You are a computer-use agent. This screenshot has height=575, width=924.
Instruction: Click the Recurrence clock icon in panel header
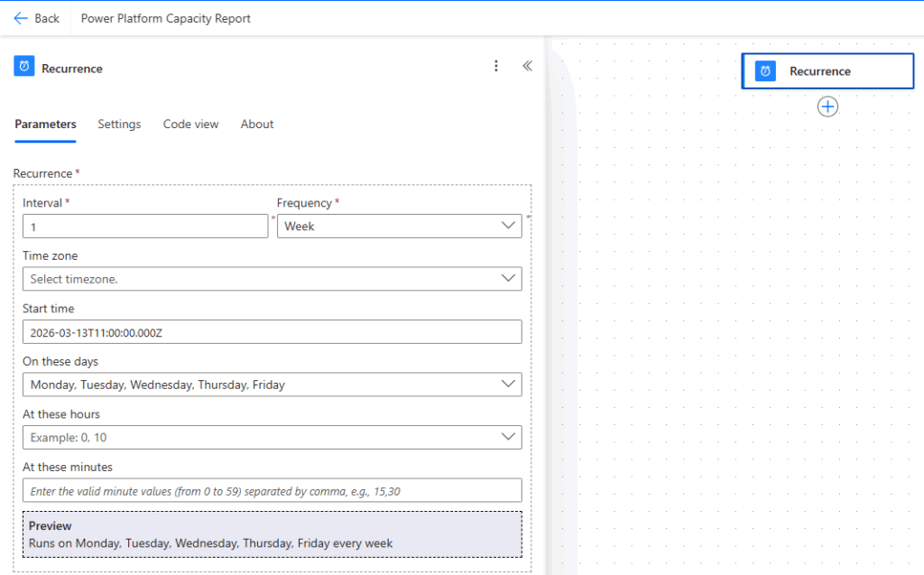24,66
